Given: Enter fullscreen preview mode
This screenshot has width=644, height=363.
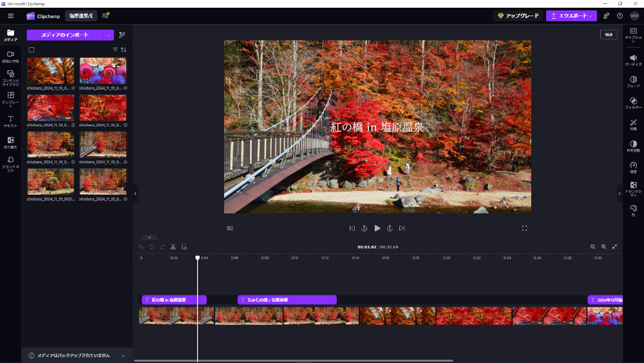Looking at the screenshot, I should 524,228.
